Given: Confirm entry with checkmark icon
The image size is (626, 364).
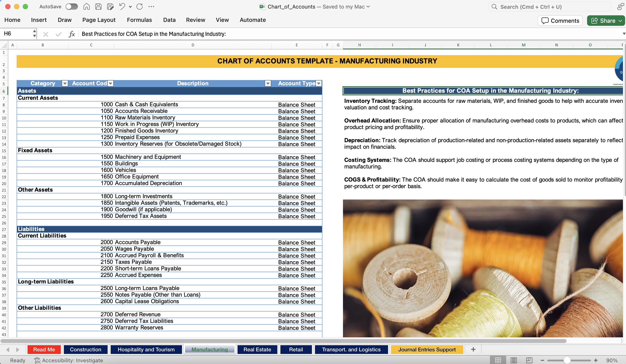Looking at the screenshot, I should click(x=58, y=34).
